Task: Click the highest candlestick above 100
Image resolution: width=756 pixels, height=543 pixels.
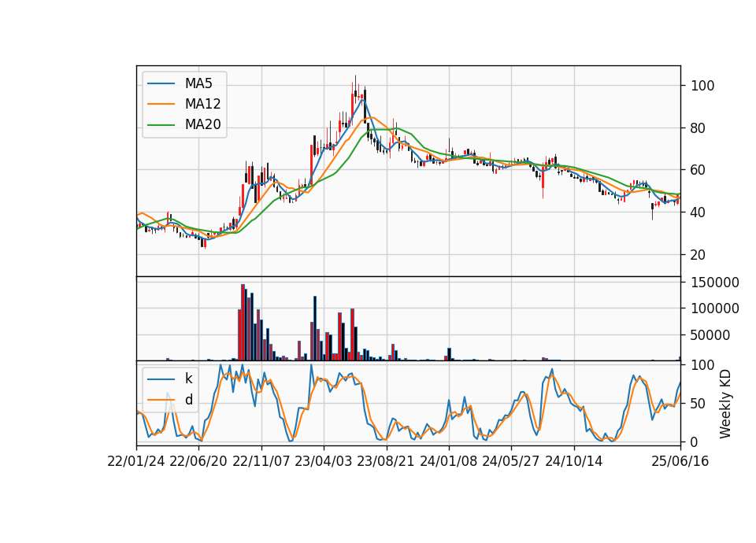Action: pos(355,89)
